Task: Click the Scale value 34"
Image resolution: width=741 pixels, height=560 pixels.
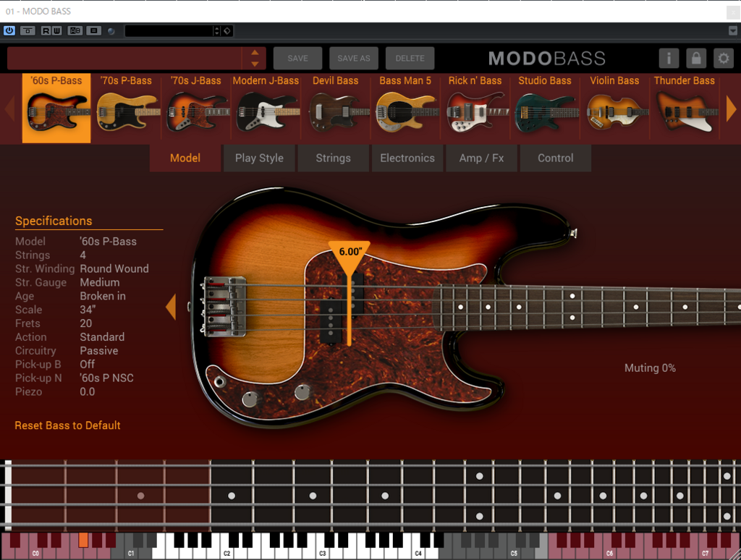Action: [88, 310]
